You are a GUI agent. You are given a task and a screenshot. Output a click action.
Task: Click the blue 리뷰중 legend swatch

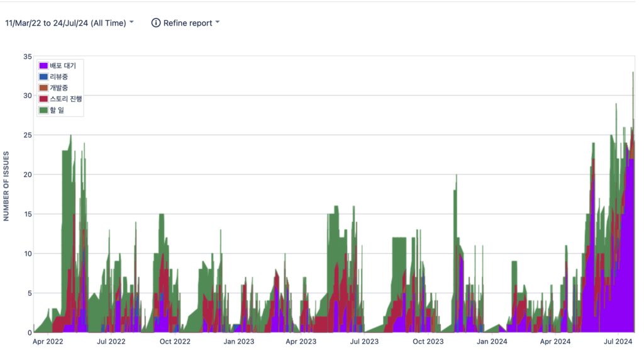[x=43, y=77]
